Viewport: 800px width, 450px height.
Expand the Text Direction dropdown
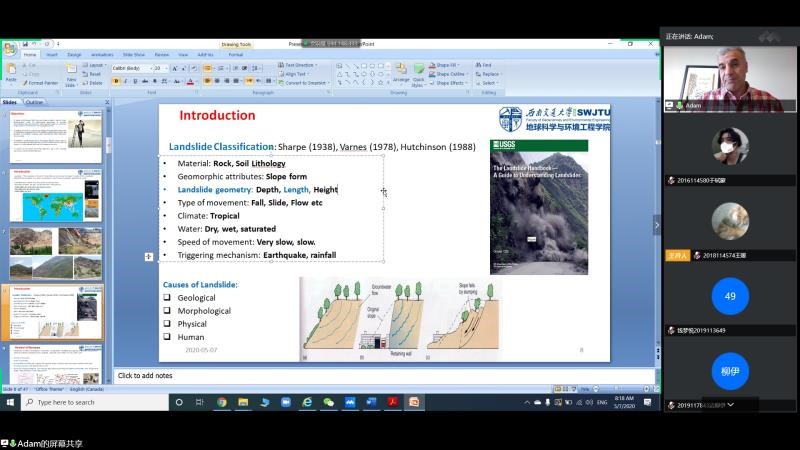click(x=298, y=65)
